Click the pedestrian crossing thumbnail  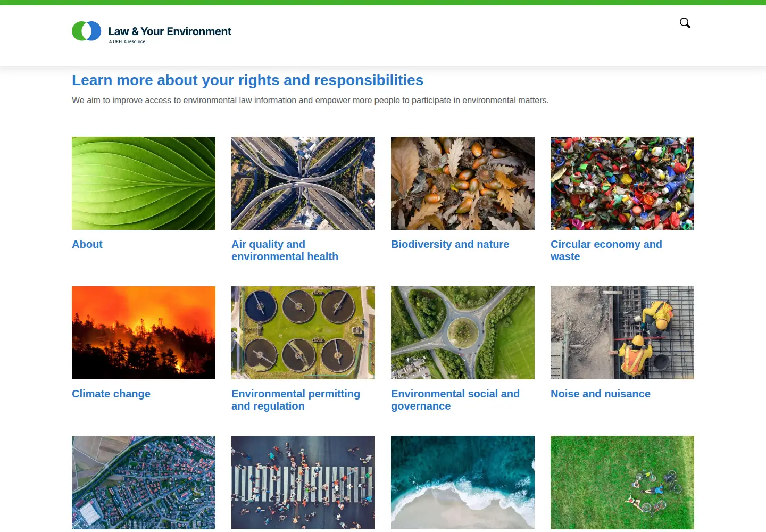pos(303,483)
